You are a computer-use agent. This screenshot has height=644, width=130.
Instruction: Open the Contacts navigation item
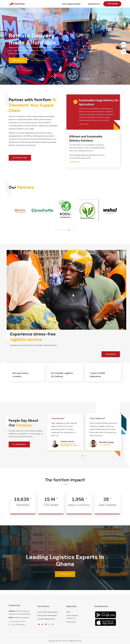[57, 10]
